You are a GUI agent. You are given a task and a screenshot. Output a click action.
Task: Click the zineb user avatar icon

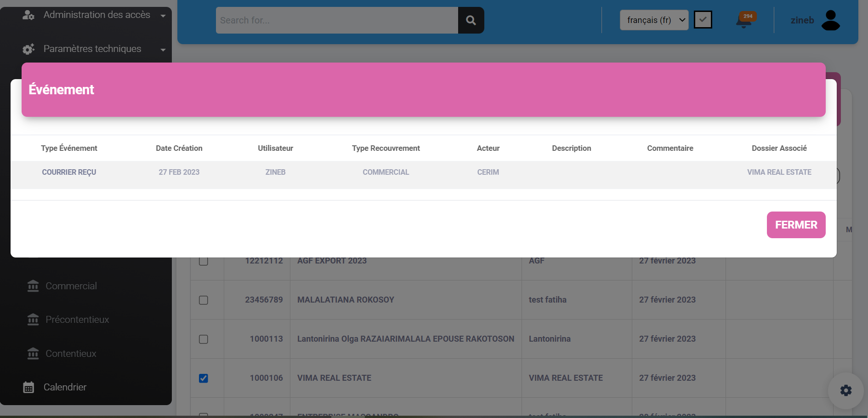pyautogui.click(x=830, y=20)
